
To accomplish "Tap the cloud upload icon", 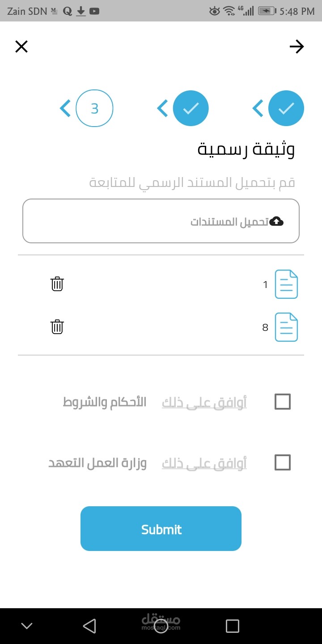I will click(x=277, y=221).
